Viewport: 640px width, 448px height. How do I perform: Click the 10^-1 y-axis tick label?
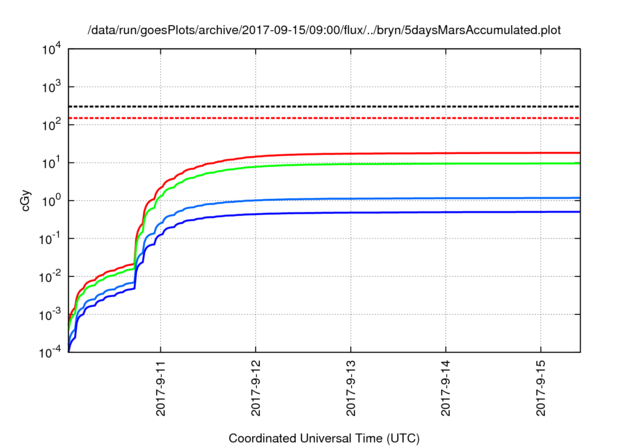tap(51, 238)
